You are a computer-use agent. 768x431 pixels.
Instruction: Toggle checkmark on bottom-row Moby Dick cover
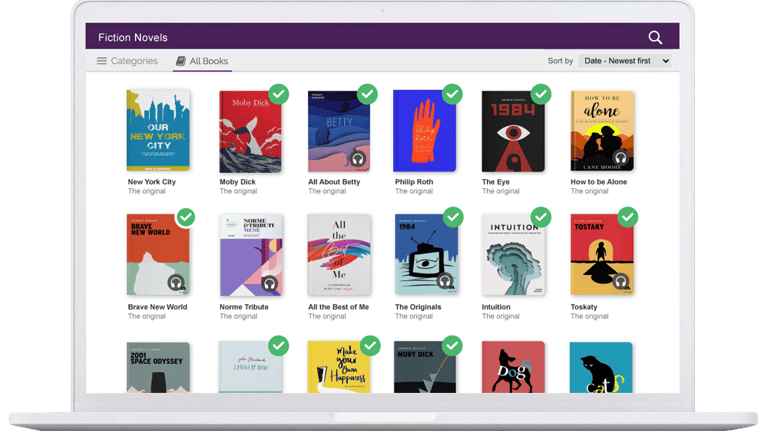point(452,346)
